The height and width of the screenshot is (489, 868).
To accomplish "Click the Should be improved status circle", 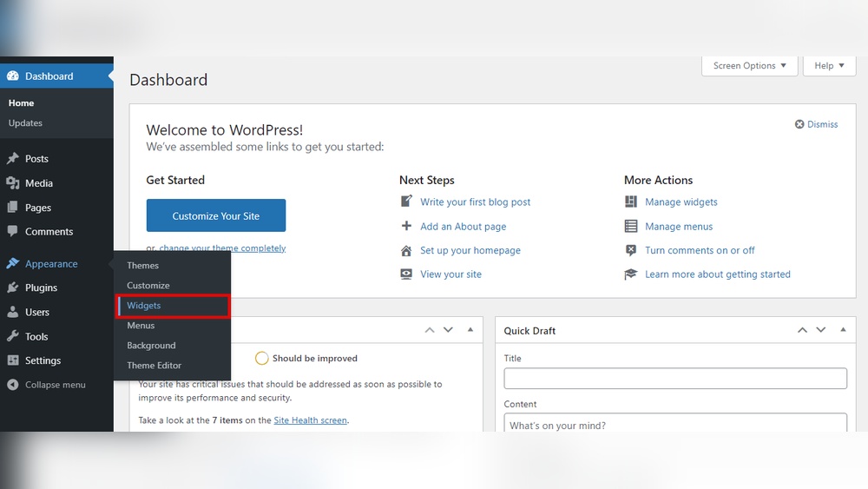I will [262, 358].
